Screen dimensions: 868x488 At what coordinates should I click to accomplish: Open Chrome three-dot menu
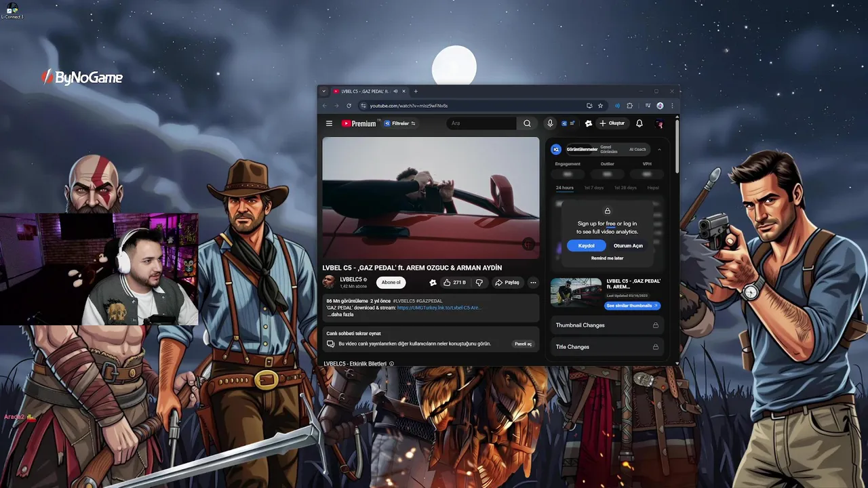672,106
